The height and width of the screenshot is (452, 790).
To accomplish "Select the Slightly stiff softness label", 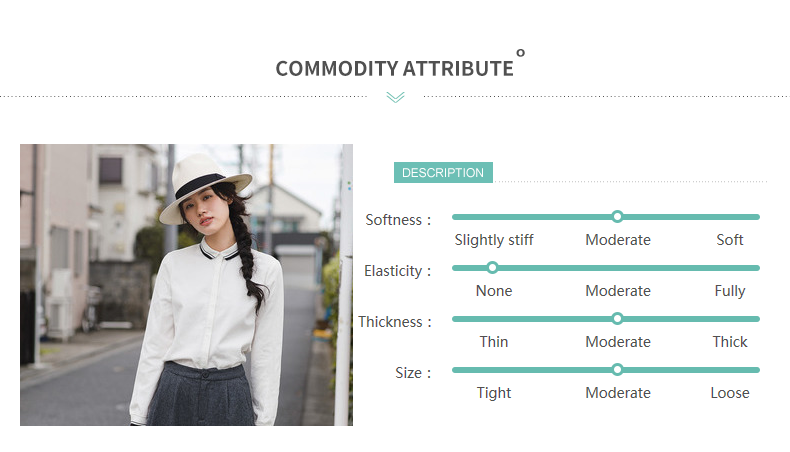I will click(x=494, y=240).
